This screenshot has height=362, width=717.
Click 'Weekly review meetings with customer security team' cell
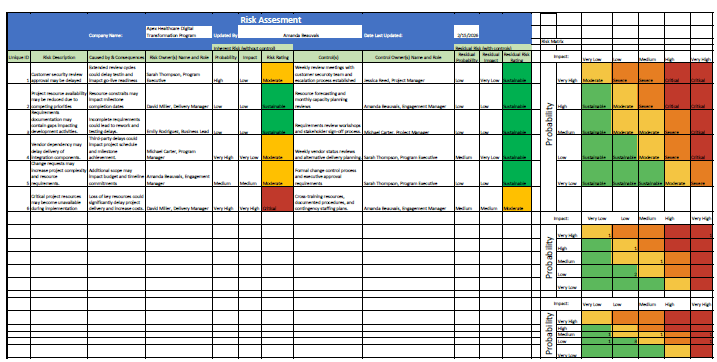[x=328, y=73]
